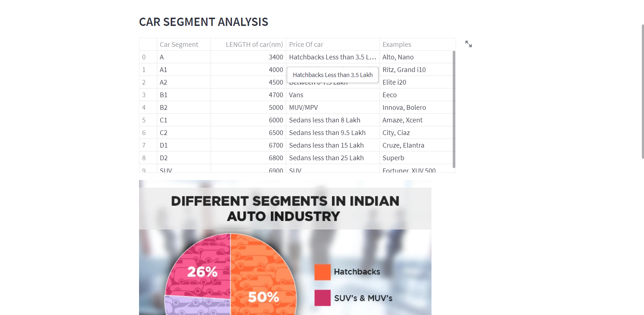Select length cell 4700

coord(249,95)
